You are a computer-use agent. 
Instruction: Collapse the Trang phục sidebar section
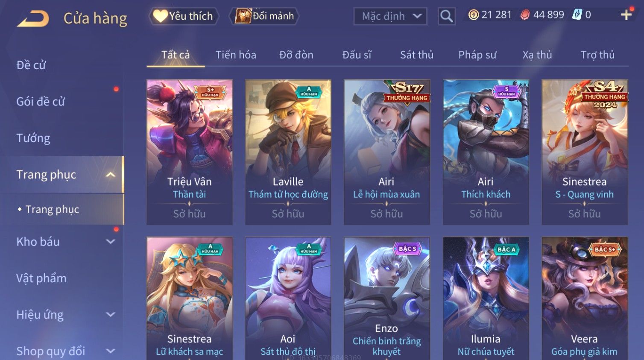coord(111,175)
